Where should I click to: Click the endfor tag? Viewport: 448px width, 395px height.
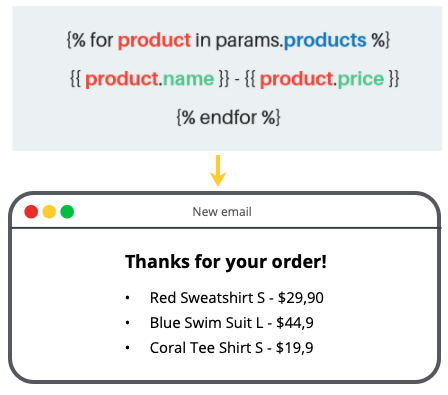(228, 117)
